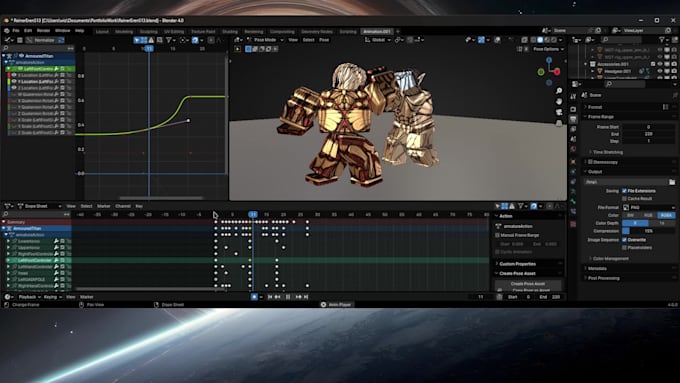Select the BW color option
The height and width of the screenshot is (383, 680).
point(631,215)
